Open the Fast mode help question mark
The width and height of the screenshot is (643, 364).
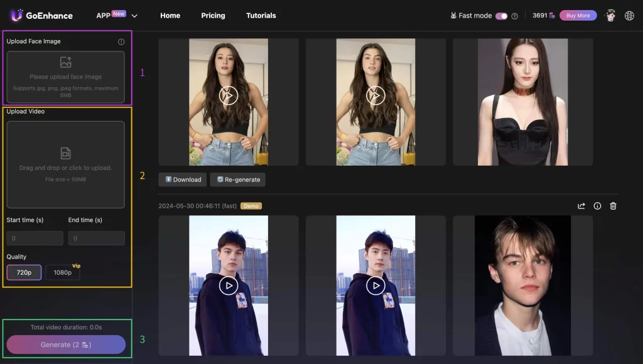[516, 15]
